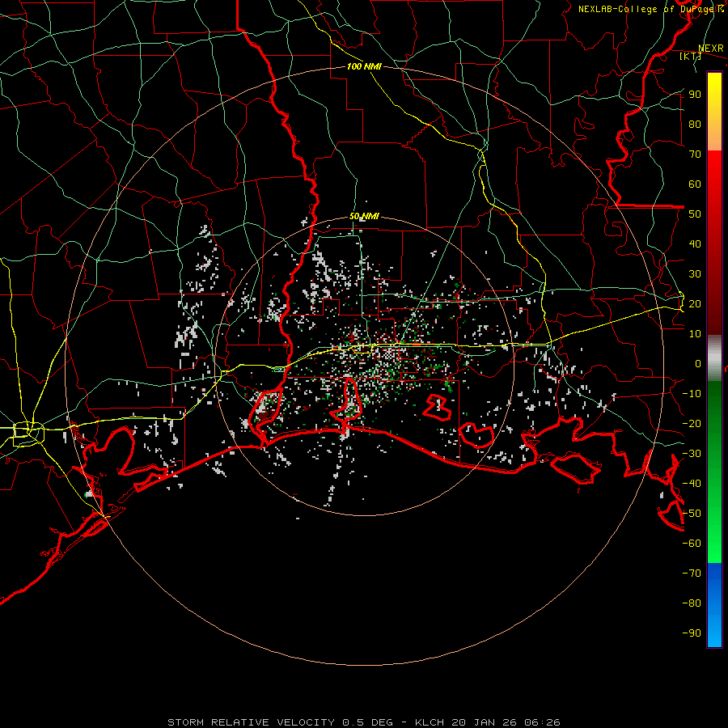Click the 50 NMI range ring label
This screenshot has height=728, width=728.
coord(364,216)
